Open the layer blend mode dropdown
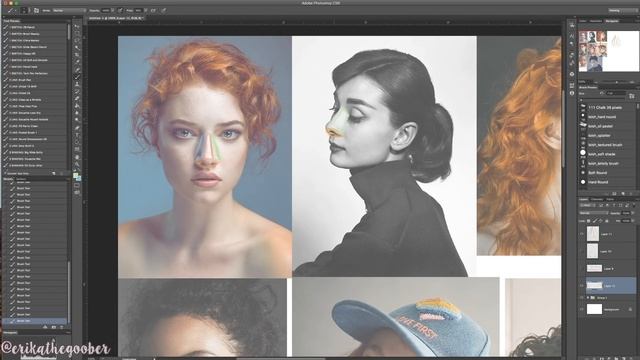 [x=593, y=213]
